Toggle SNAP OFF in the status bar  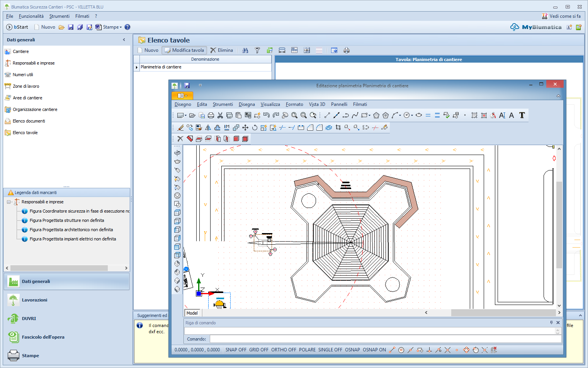coord(236,350)
